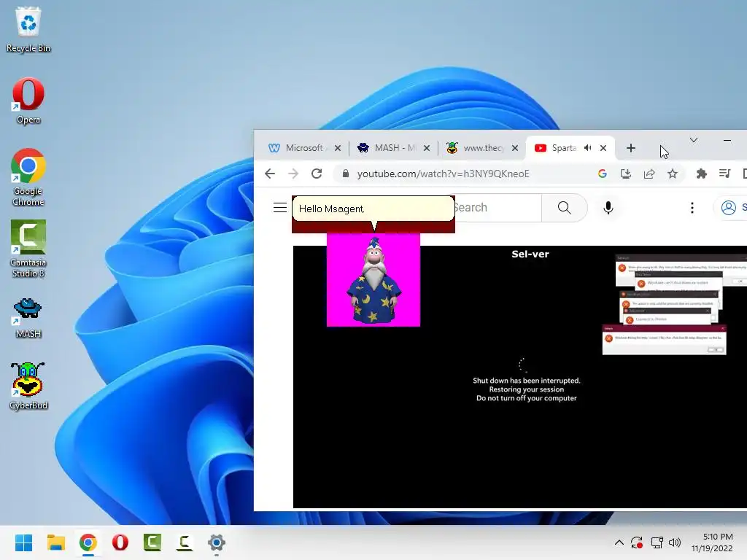Click the install app icon in the address bar
The height and width of the screenshot is (560, 747).
[625, 174]
